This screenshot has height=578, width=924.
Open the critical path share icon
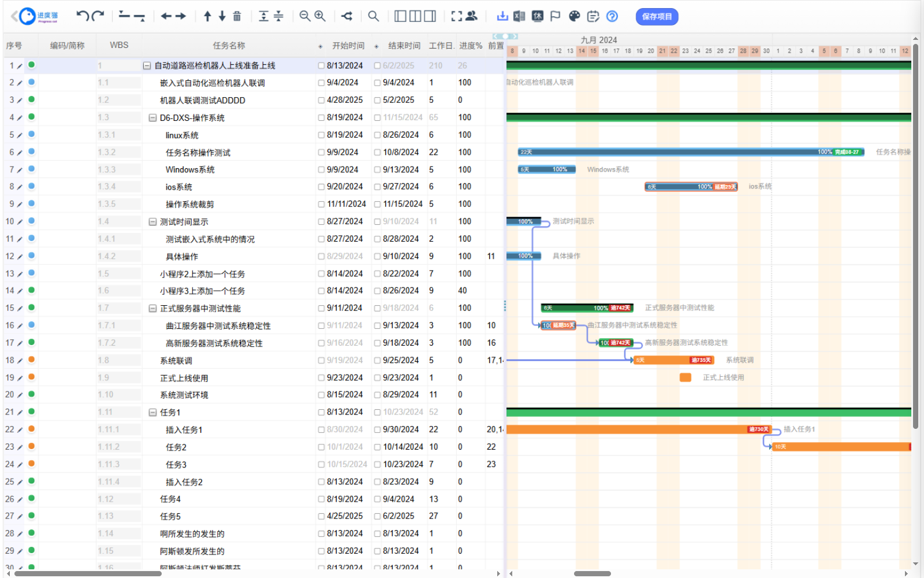346,16
